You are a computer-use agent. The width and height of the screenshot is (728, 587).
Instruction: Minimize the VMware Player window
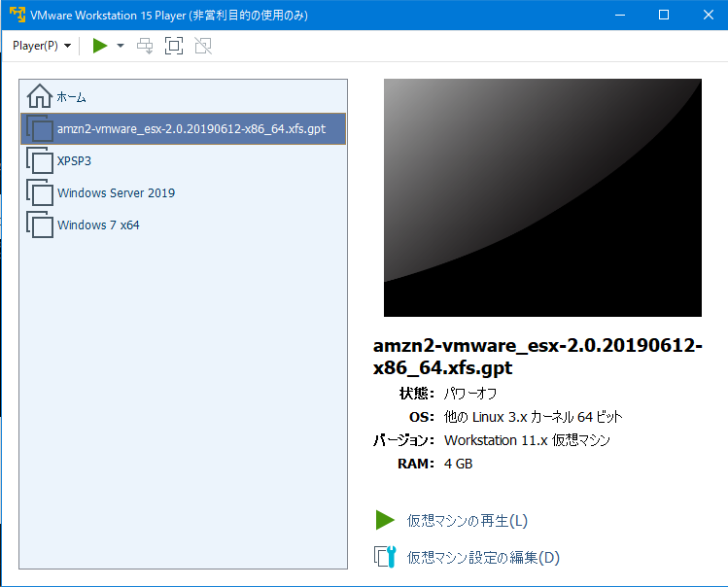[x=620, y=15]
